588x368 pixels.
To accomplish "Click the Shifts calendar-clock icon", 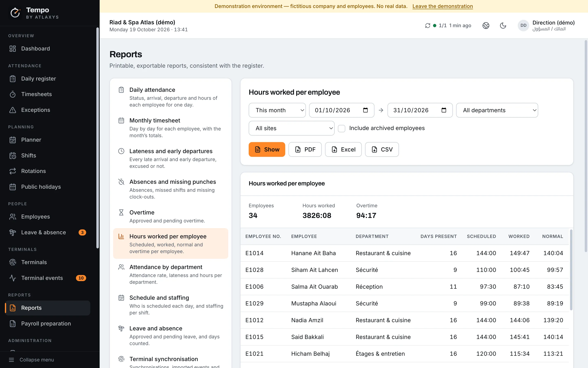I will 13,156.
